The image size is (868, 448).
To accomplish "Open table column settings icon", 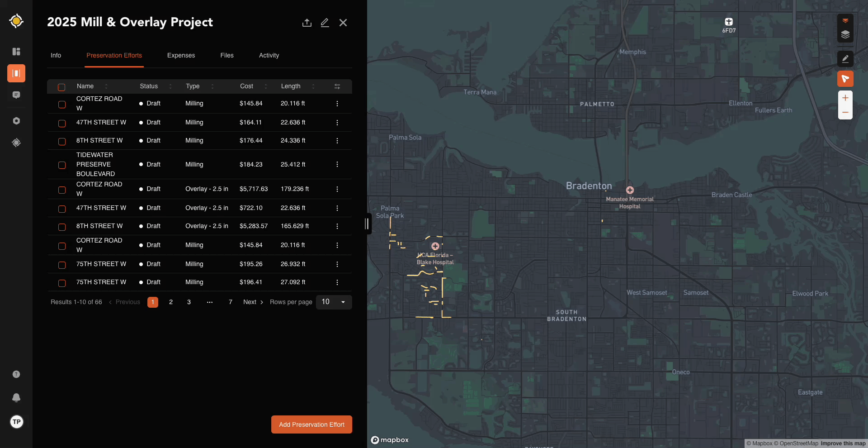I will coord(337,86).
